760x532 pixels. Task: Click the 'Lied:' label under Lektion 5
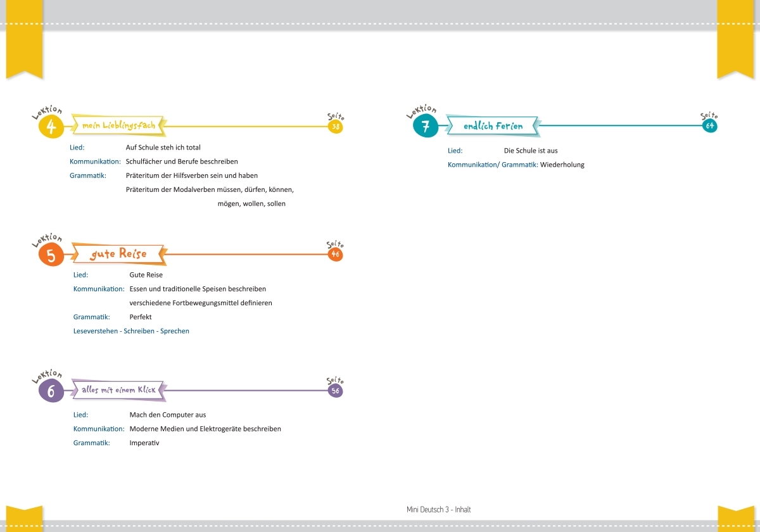coord(80,275)
